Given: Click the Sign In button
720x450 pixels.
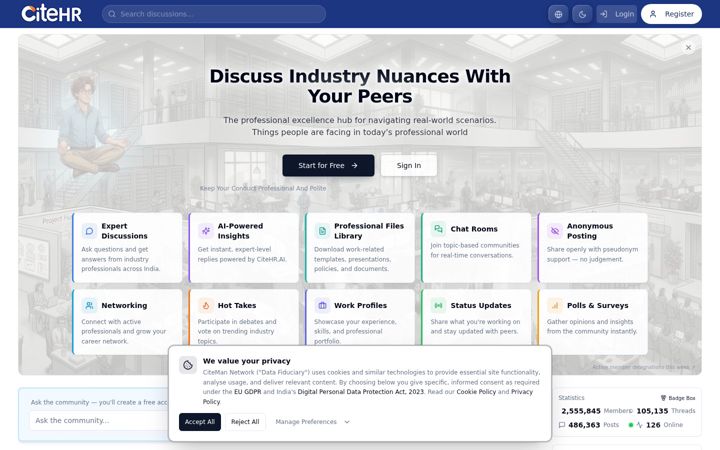Looking at the screenshot, I should 409,165.
